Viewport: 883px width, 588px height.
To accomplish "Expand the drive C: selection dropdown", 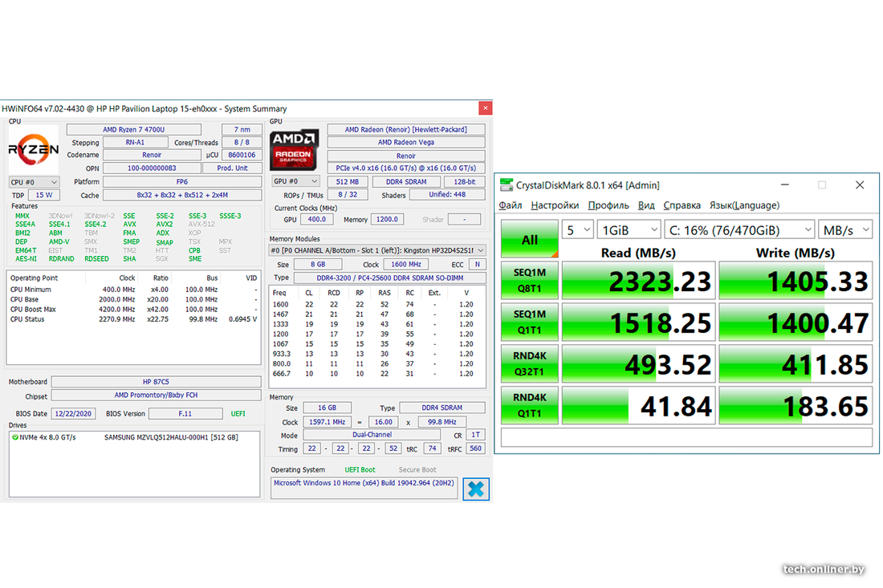I will point(739,230).
